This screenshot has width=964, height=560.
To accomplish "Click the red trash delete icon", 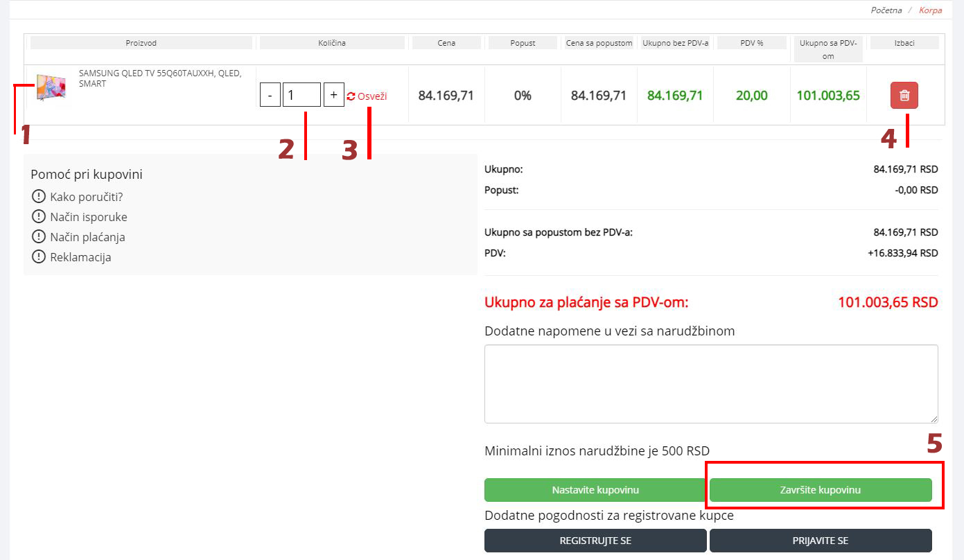I will (x=904, y=96).
